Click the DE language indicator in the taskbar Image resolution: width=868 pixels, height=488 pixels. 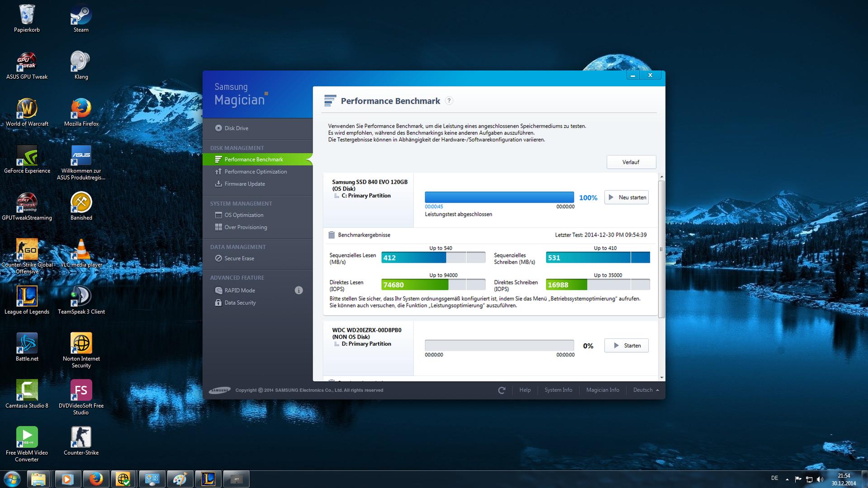click(x=775, y=478)
